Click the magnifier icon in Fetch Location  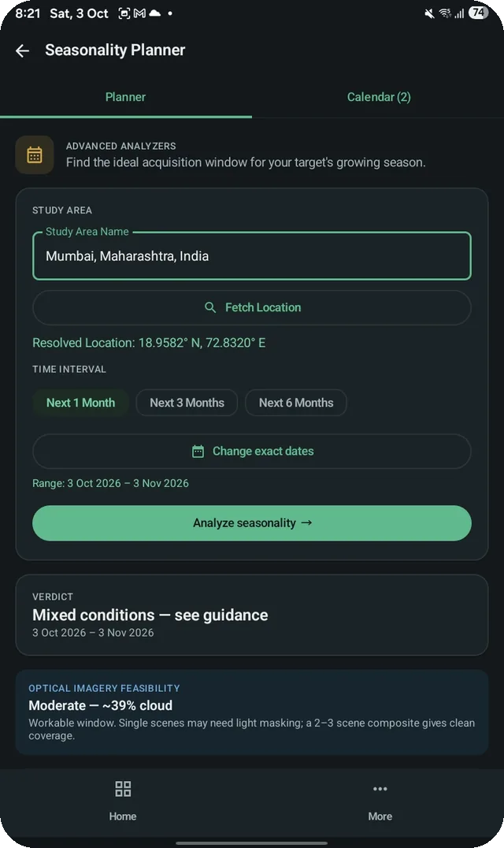click(211, 307)
